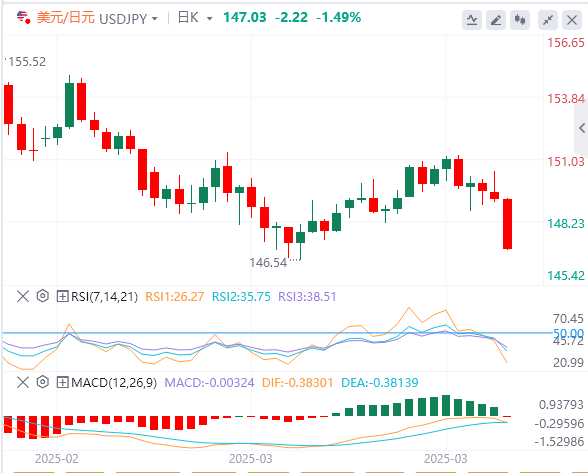Select DEA:-0.38139 value
Viewport: 588px width, 473px height.
[x=380, y=383]
